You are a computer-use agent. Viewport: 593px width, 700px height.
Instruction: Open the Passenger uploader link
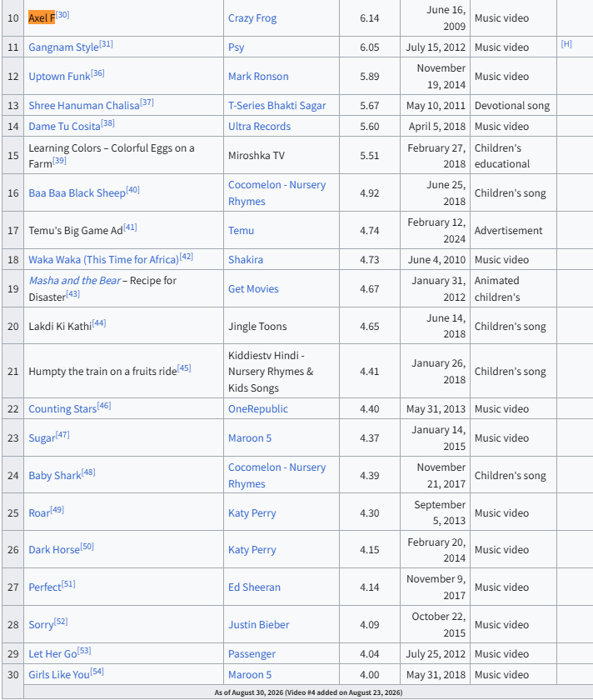(x=252, y=654)
